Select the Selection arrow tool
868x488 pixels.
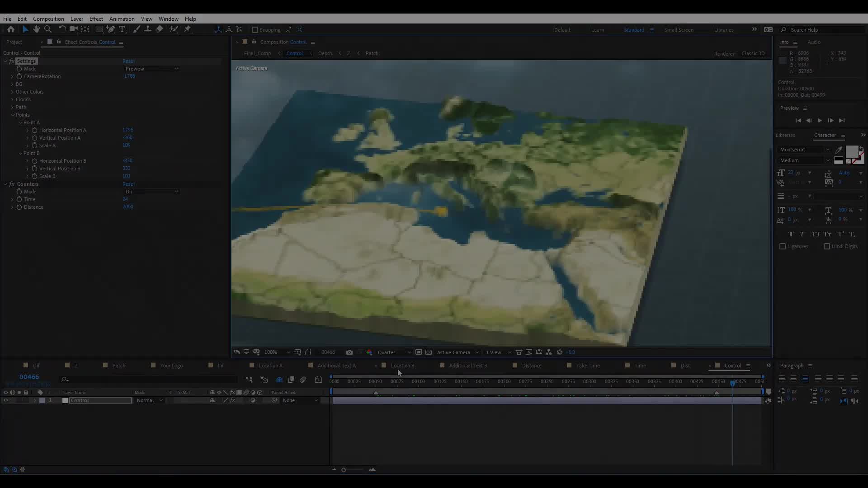(x=25, y=29)
